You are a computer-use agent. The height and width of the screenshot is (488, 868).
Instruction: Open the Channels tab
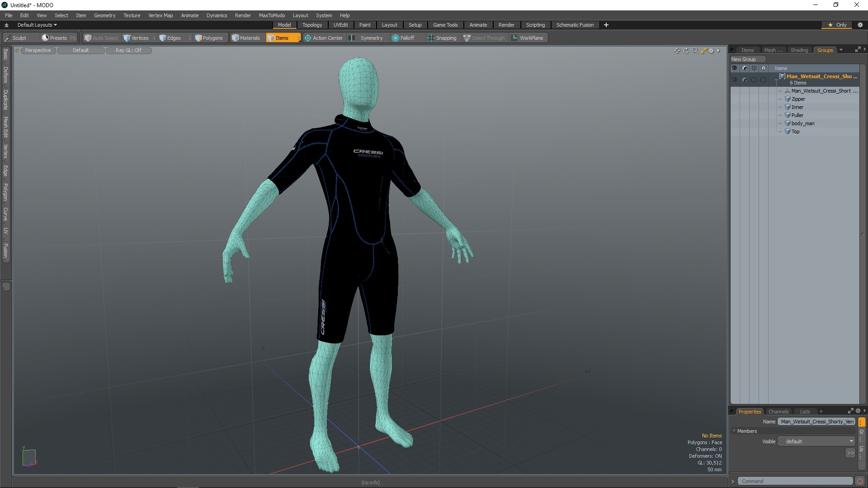coord(778,412)
